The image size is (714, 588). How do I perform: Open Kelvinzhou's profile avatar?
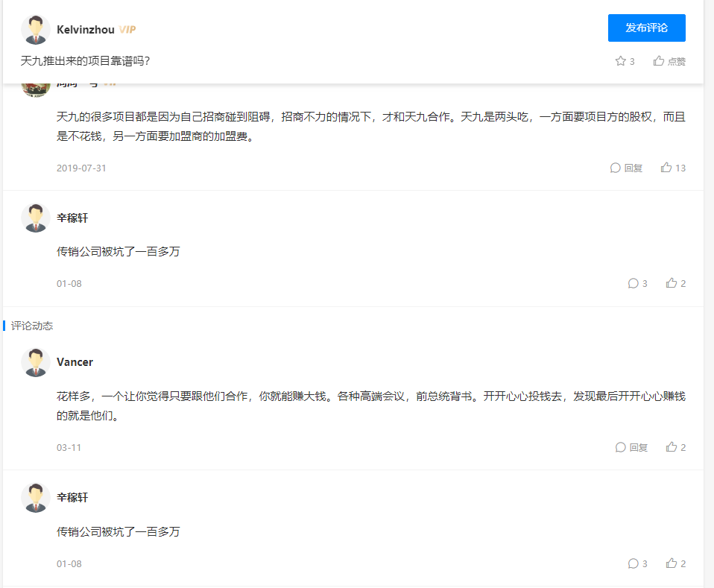[36, 30]
